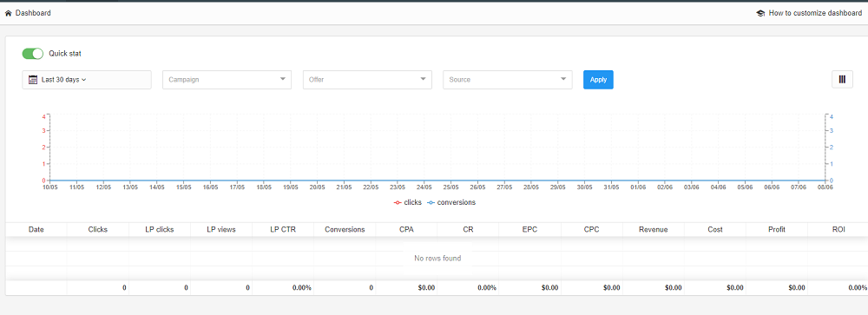
Task: Click the 01/06 date label on chart
Action: point(638,187)
